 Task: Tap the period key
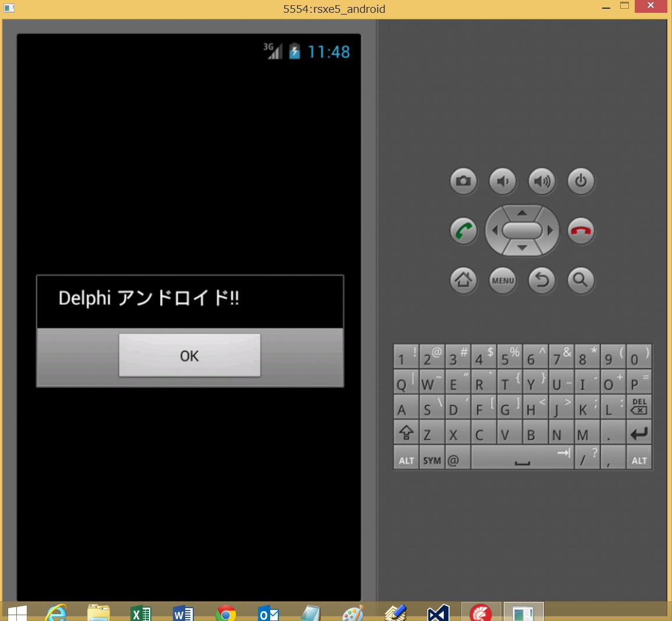(613, 432)
